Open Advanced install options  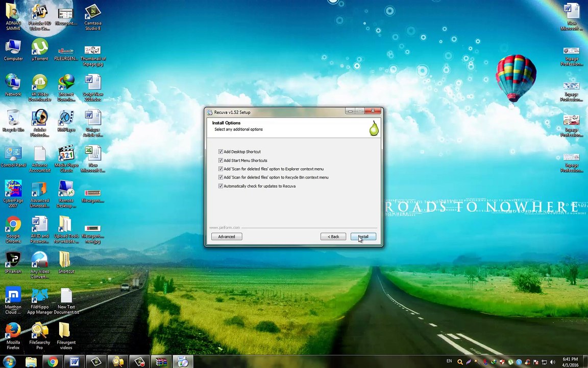click(227, 237)
